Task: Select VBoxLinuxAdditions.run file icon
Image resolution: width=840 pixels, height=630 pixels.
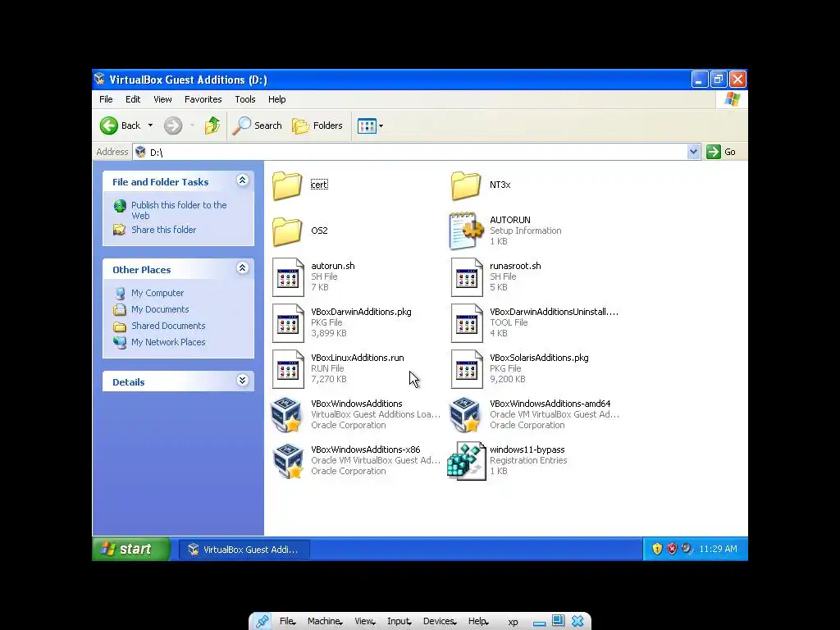Action: [x=288, y=369]
